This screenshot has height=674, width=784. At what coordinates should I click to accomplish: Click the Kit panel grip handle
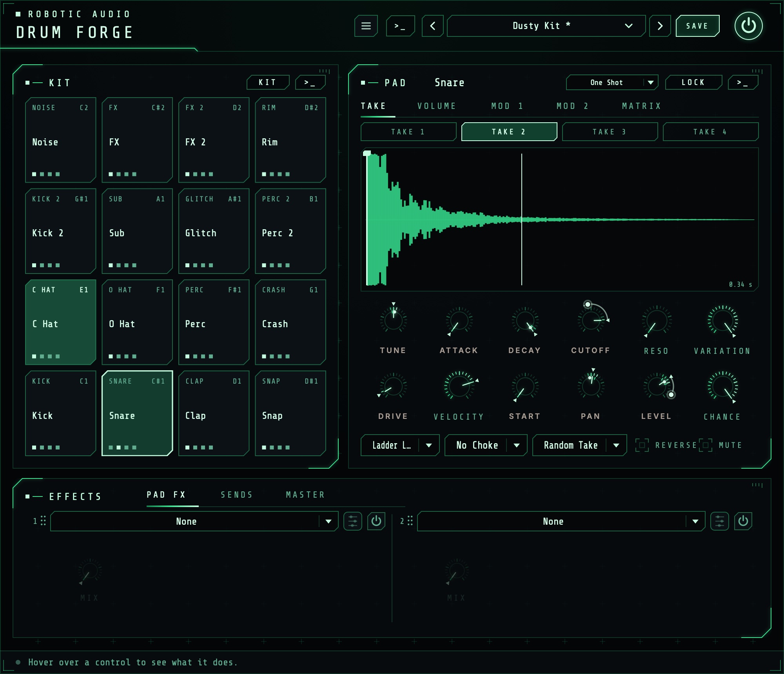pyautogui.click(x=325, y=71)
